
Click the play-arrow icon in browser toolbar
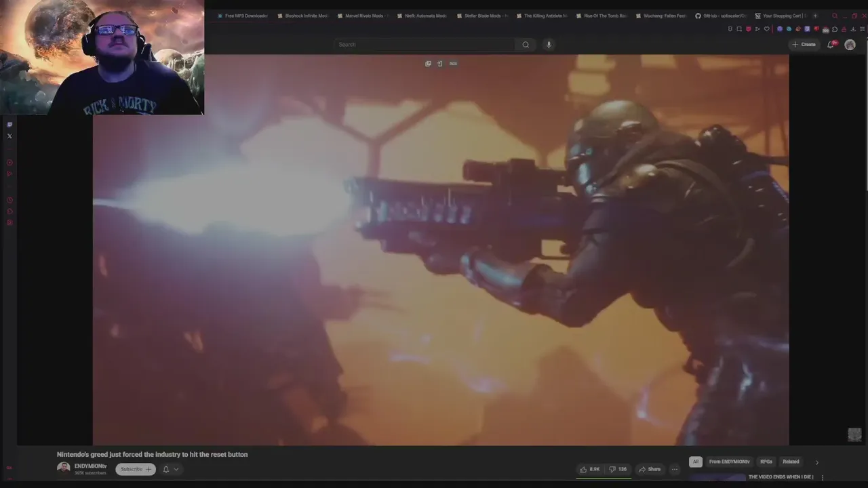click(757, 29)
